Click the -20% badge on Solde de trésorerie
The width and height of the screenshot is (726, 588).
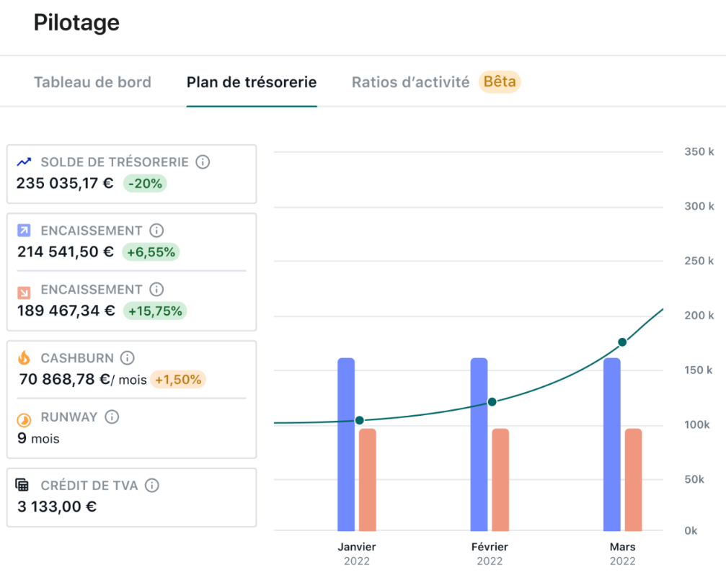(x=145, y=184)
